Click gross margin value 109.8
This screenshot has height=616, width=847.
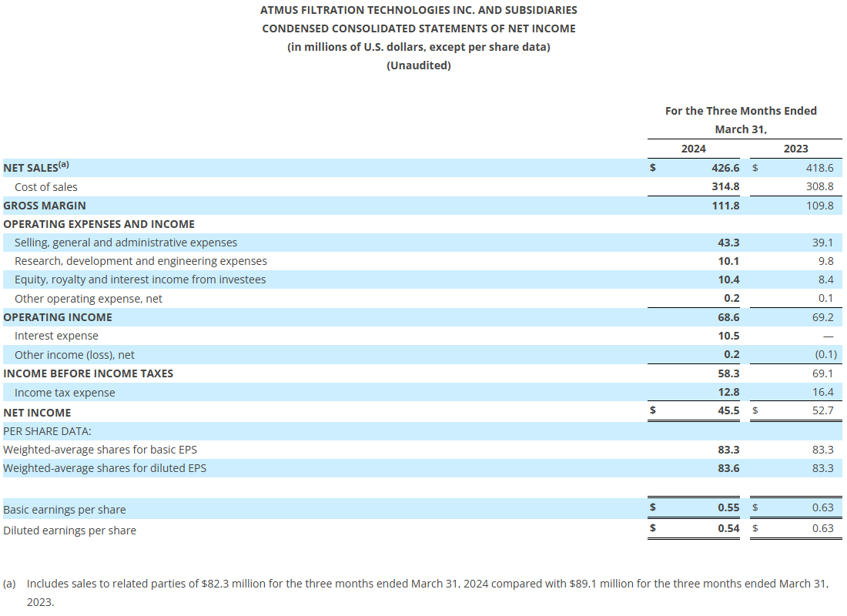(819, 206)
